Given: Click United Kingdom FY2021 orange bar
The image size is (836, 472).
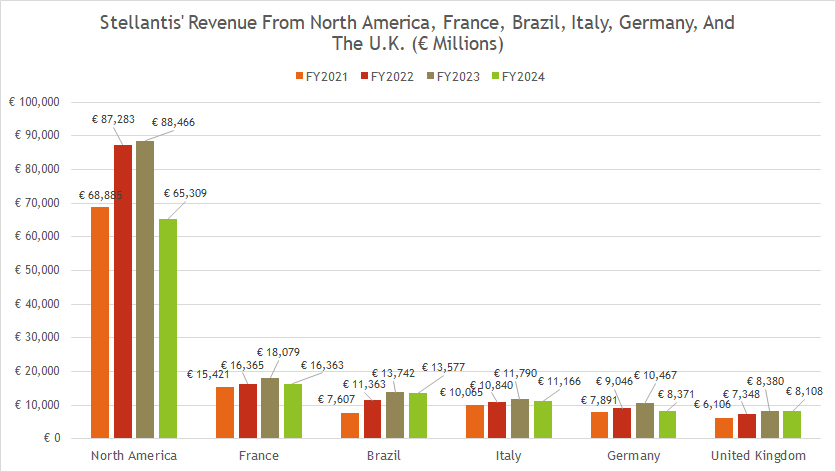Looking at the screenshot, I should coord(724,428).
